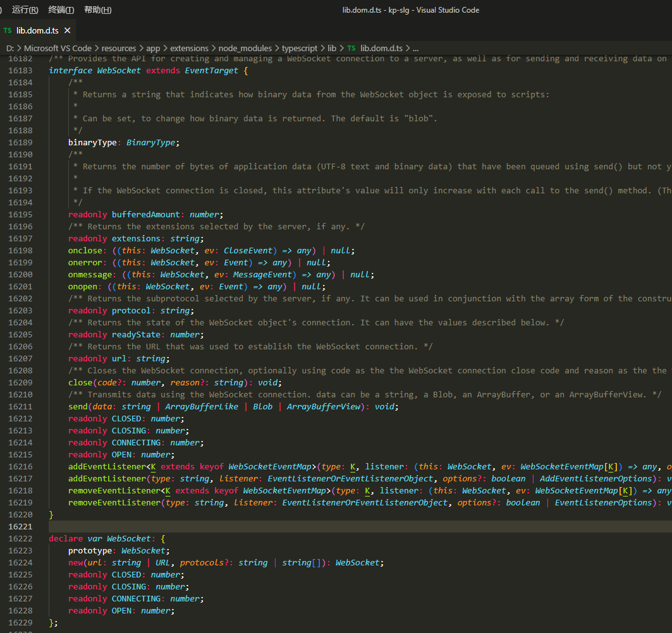The image size is (672, 633).
Task: Open the 运行(R) menu
Action: click(x=25, y=10)
